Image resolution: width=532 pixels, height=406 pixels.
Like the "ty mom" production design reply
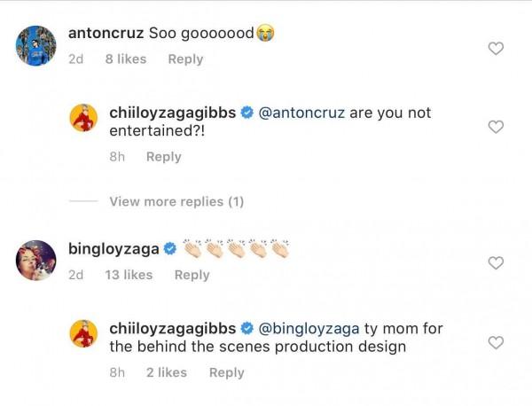(497, 342)
